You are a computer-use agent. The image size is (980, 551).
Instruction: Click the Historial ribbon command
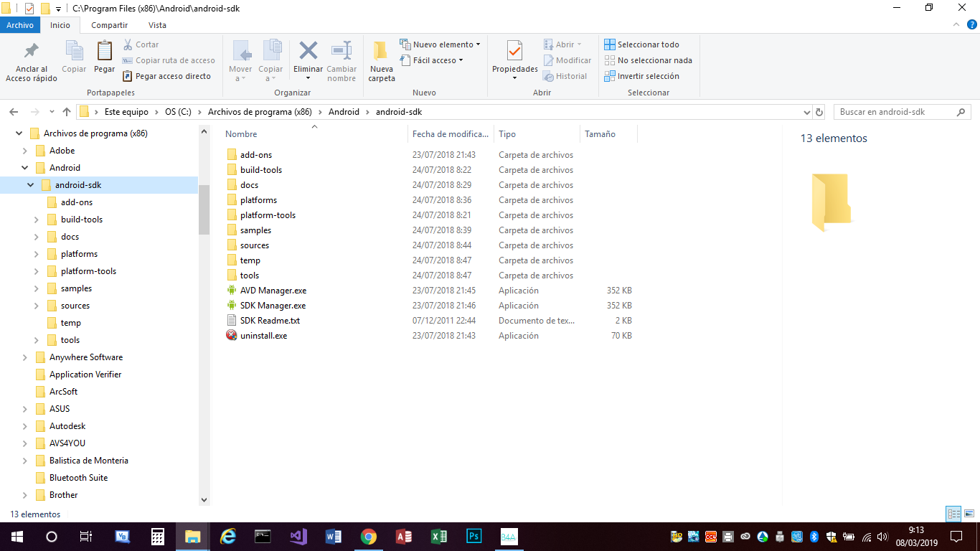click(565, 76)
